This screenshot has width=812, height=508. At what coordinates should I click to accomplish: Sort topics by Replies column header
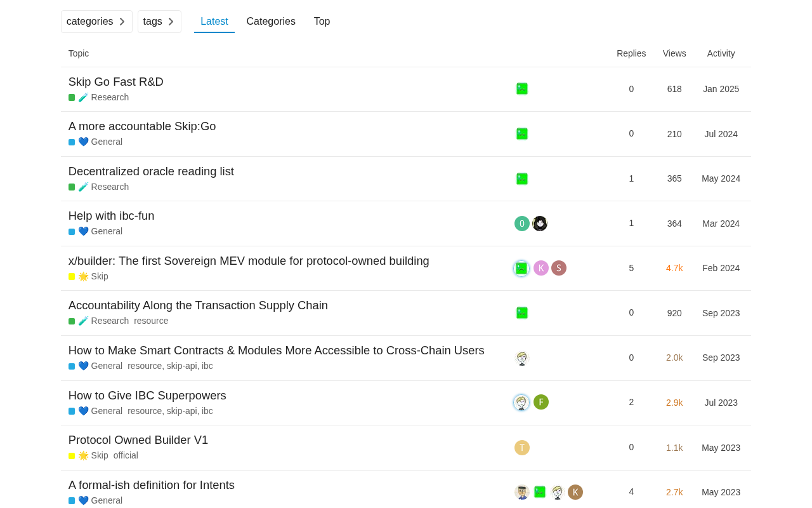pos(631,53)
